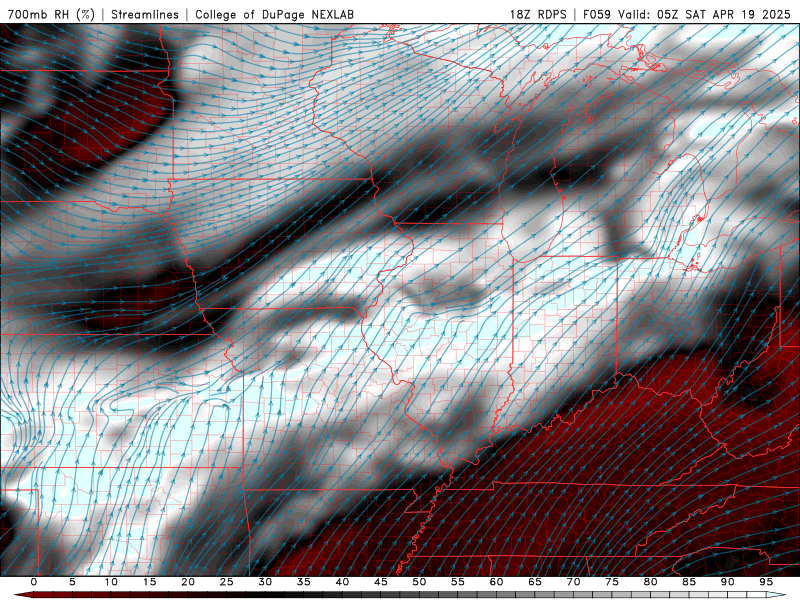Click the '55' label on the color scale
Screen dimensions: 800x600
[458, 582]
